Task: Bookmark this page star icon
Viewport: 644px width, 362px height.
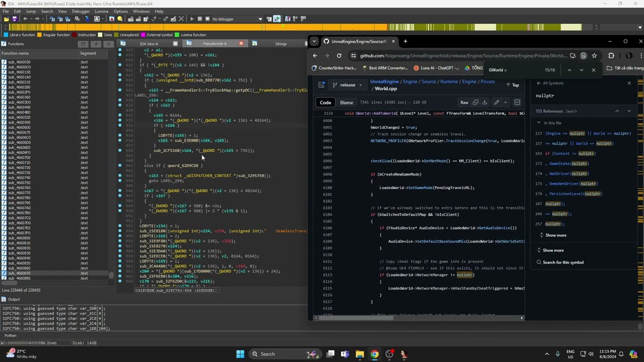Action: pyautogui.click(x=594, y=56)
